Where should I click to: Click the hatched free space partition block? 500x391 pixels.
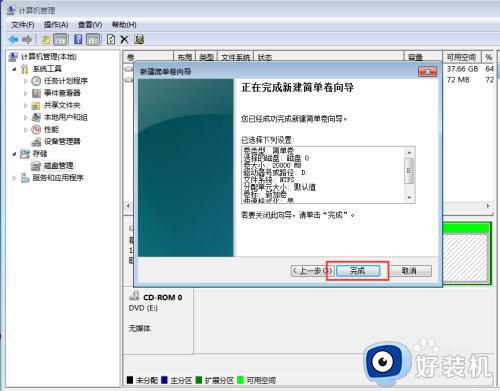(x=466, y=257)
